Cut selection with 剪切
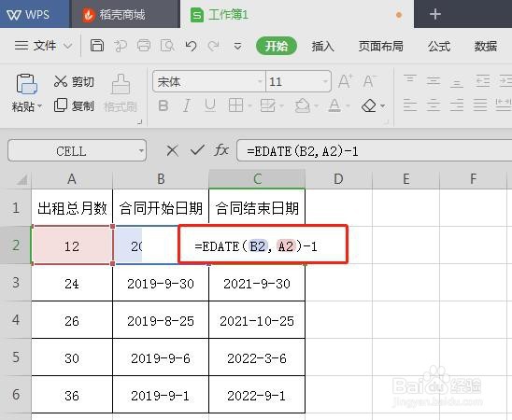 (x=74, y=81)
